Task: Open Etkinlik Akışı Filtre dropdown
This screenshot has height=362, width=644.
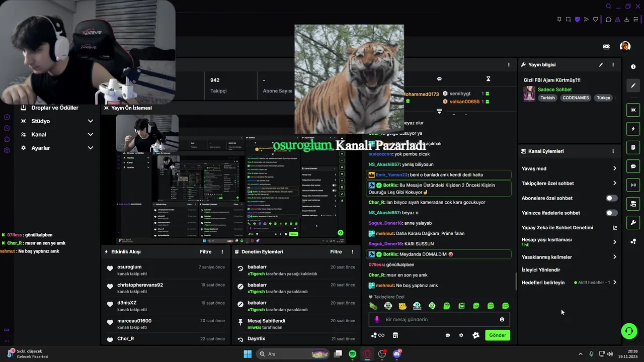Action: coord(206,252)
